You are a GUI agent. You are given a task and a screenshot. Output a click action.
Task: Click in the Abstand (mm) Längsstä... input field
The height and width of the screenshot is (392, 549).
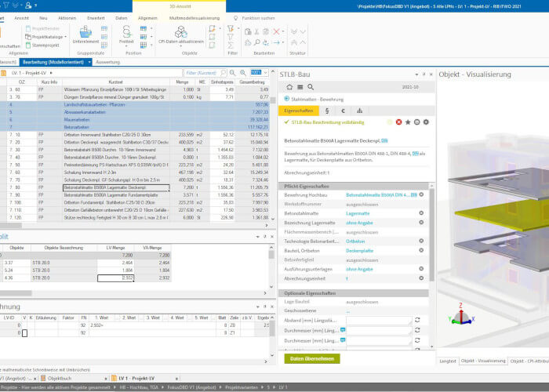[379, 320]
